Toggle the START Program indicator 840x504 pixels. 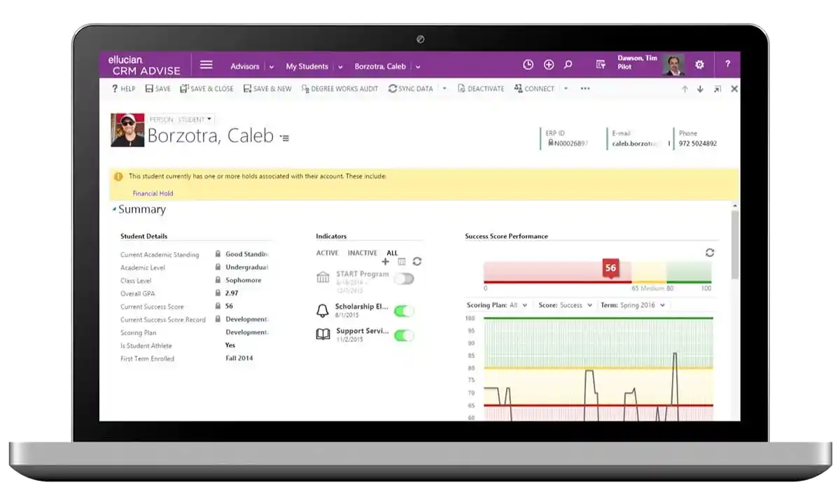pyautogui.click(x=404, y=279)
